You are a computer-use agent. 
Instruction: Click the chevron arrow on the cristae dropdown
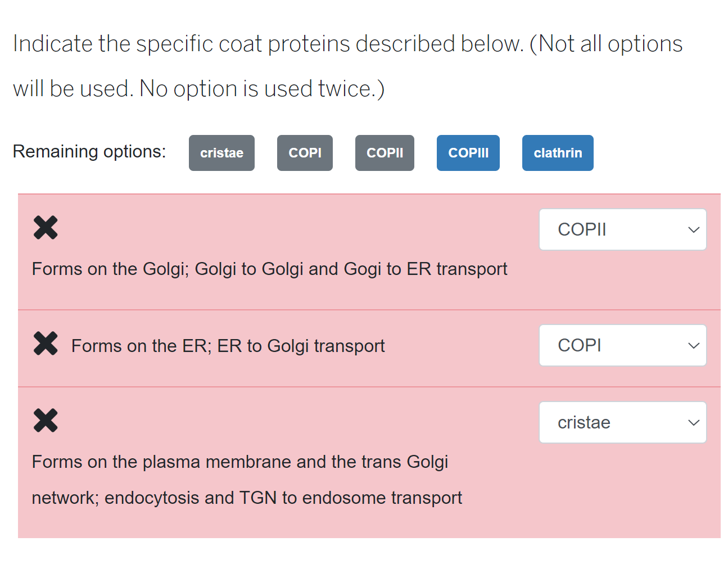pyautogui.click(x=694, y=423)
